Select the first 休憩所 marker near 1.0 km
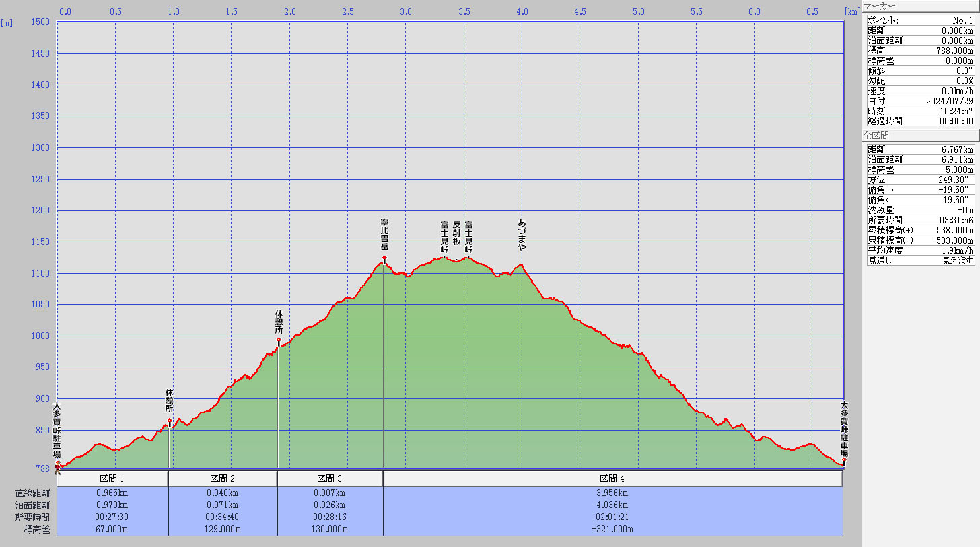The height and width of the screenshot is (547, 980). (170, 421)
